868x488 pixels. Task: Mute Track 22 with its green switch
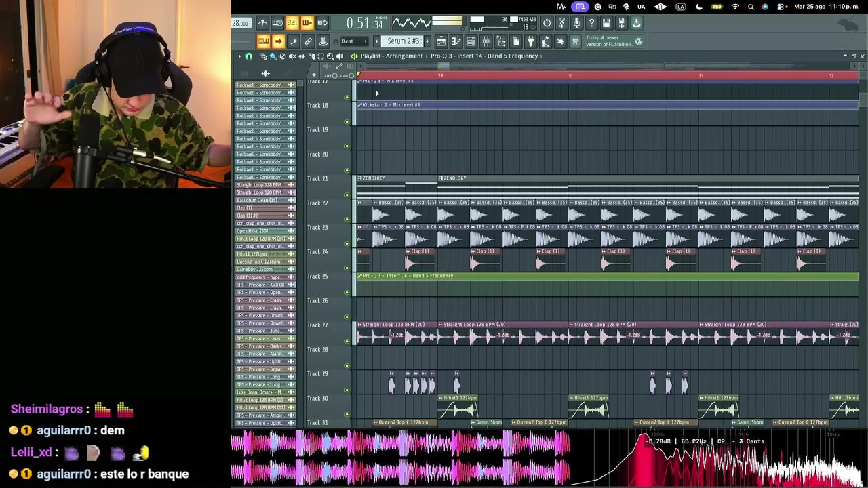tap(347, 220)
